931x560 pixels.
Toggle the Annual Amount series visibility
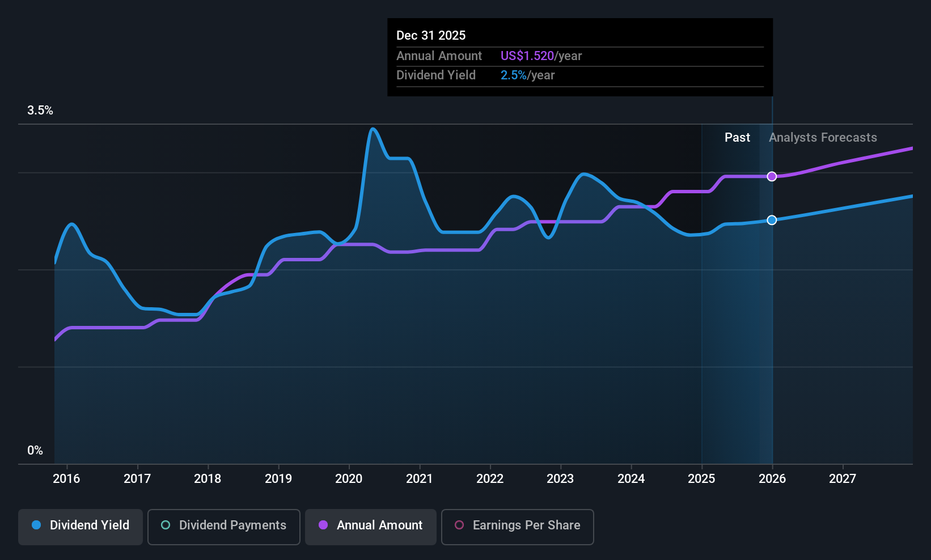coord(370,526)
